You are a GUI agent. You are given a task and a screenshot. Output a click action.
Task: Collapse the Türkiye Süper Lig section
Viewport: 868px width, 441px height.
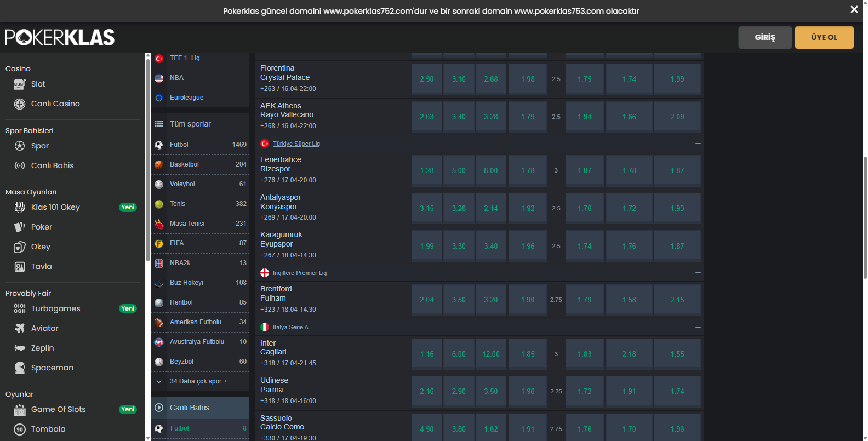click(x=698, y=144)
